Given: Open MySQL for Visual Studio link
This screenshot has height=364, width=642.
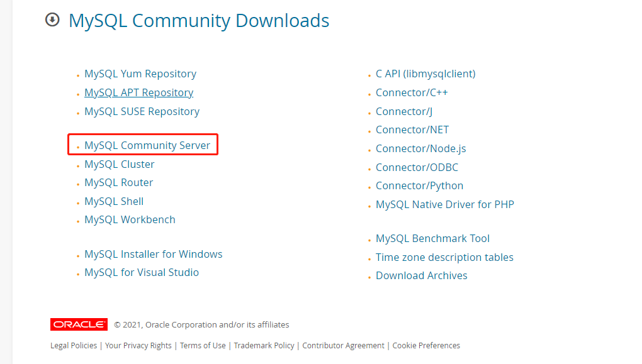Looking at the screenshot, I should [142, 272].
